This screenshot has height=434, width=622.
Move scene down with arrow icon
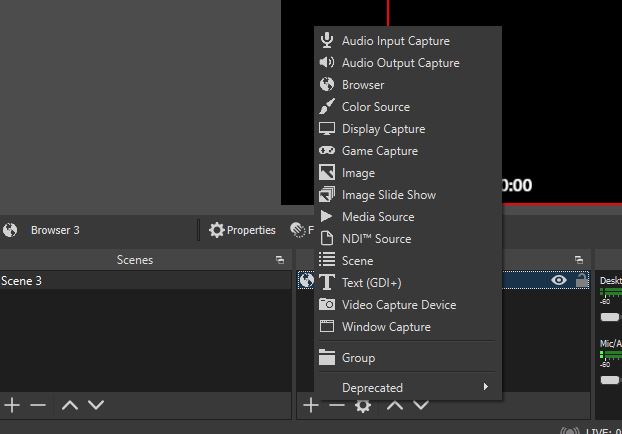coord(96,405)
